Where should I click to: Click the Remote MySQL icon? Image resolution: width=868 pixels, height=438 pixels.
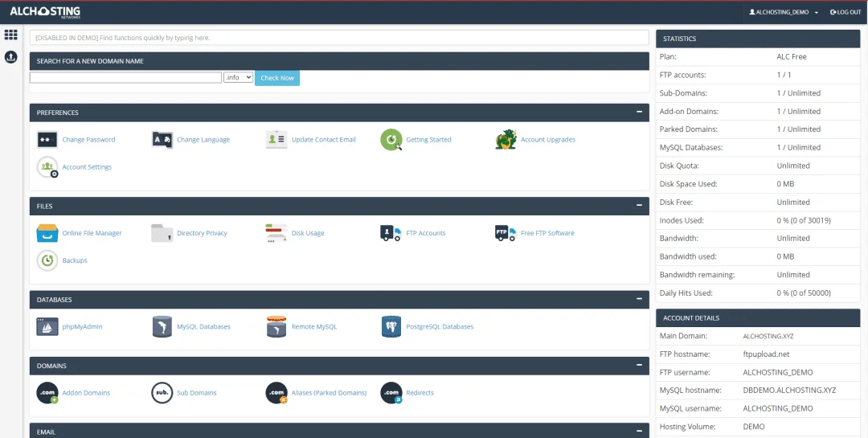click(276, 327)
